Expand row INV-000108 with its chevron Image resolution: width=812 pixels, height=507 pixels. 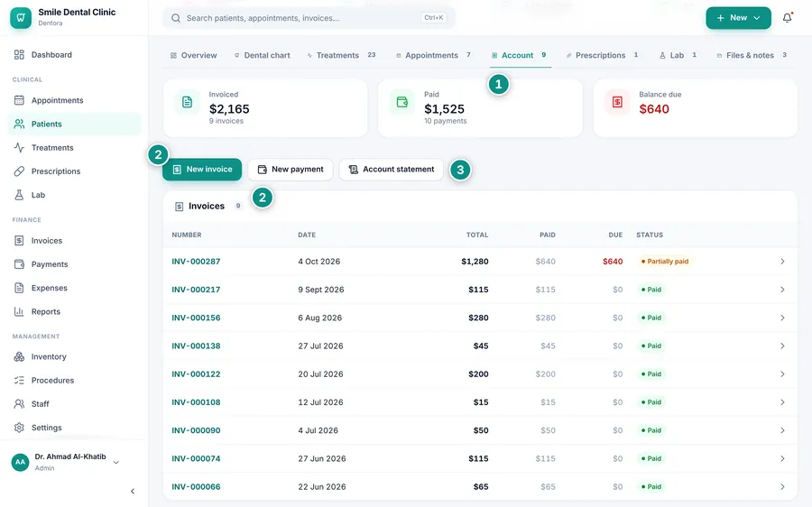click(782, 401)
